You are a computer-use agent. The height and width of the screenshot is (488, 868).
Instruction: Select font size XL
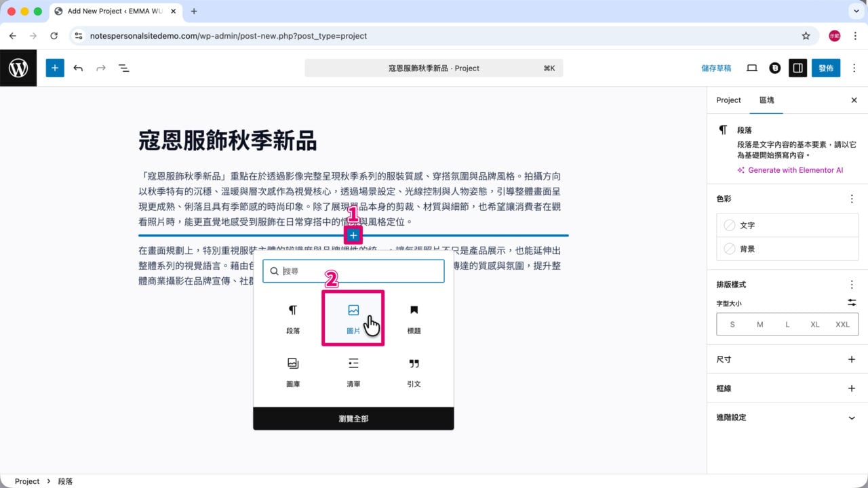coord(814,325)
